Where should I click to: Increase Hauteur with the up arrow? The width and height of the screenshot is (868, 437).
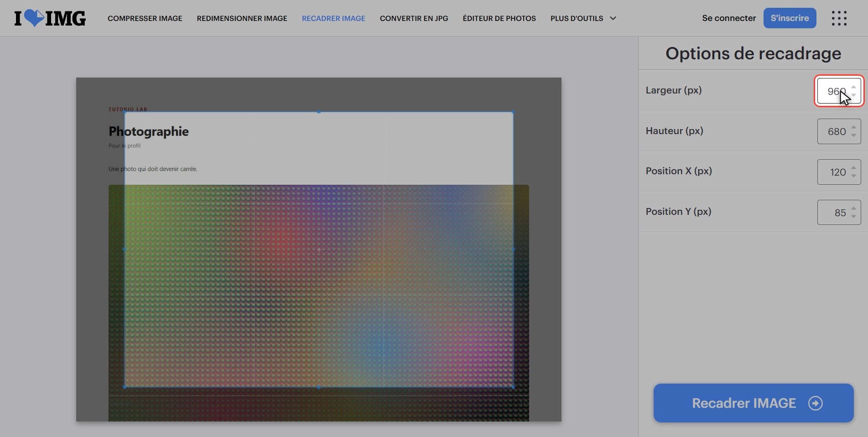pyautogui.click(x=853, y=127)
